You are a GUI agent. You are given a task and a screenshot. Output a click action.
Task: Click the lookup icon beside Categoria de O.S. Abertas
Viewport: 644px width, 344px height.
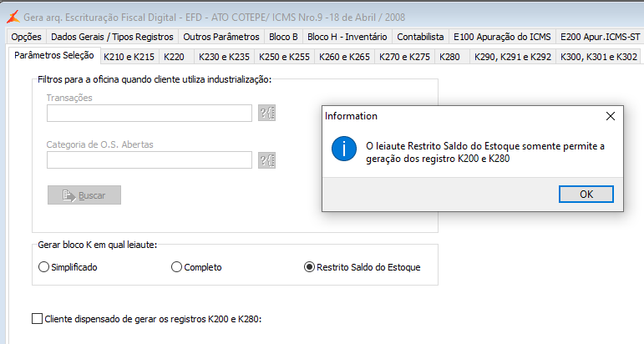coord(267,159)
